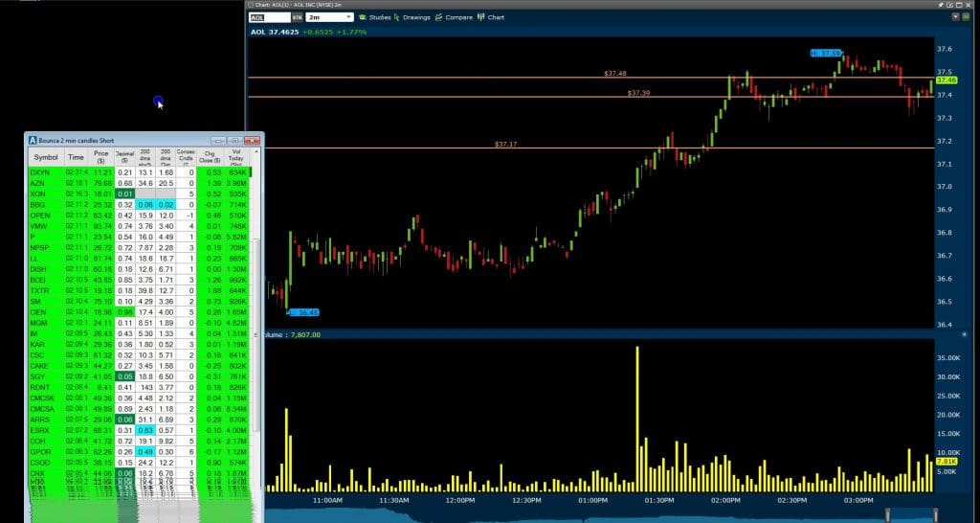Select the MGM symbol row
Viewport: 980px width, 523px height.
pyautogui.click(x=140, y=323)
